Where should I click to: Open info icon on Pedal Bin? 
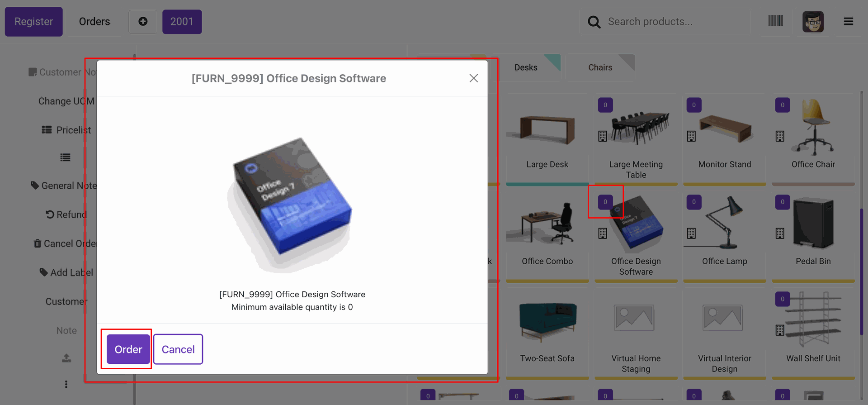[780, 233]
